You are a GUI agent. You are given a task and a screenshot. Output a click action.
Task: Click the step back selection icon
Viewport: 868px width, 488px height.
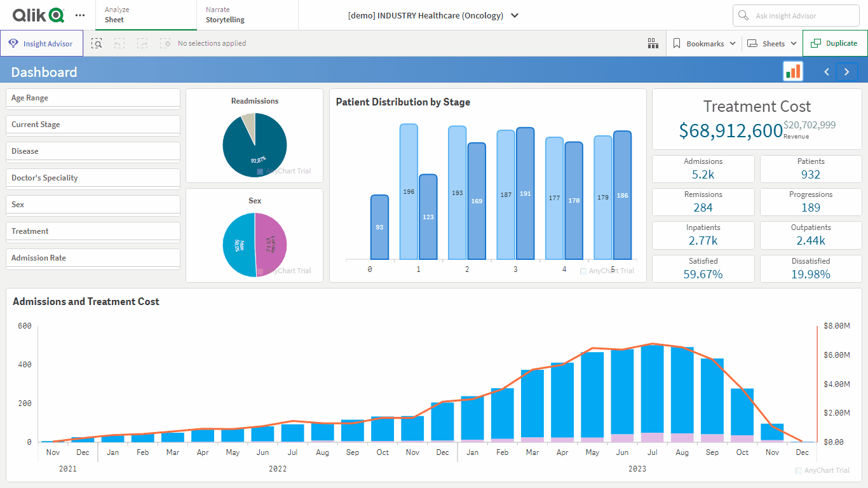tap(119, 43)
